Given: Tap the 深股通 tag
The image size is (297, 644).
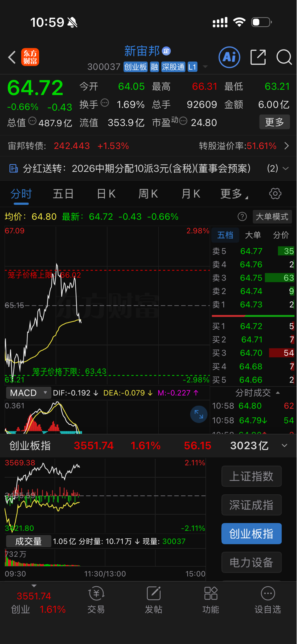Looking at the screenshot, I should tap(173, 67).
